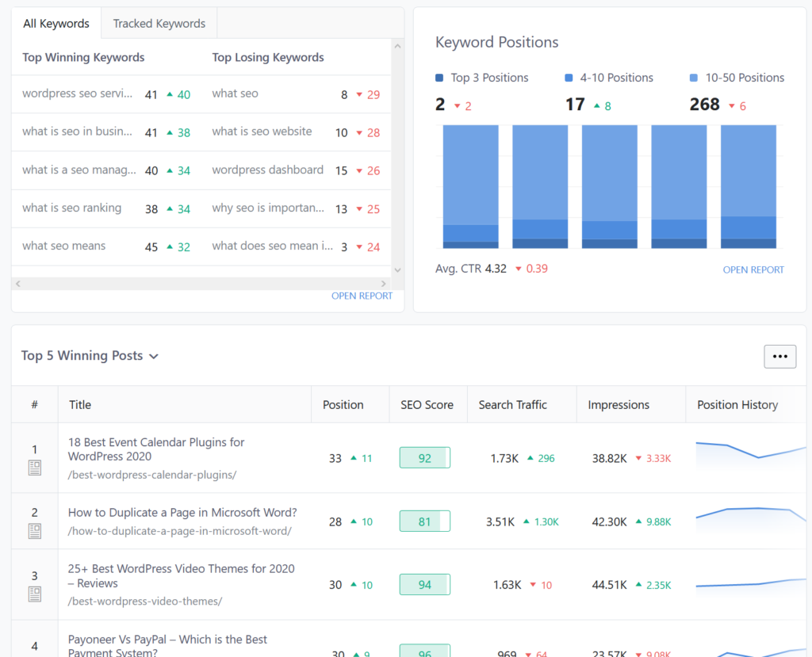812x657 pixels.
Task: Click the /best-wordpress-video-themes/ URL
Action: [145, 601]
